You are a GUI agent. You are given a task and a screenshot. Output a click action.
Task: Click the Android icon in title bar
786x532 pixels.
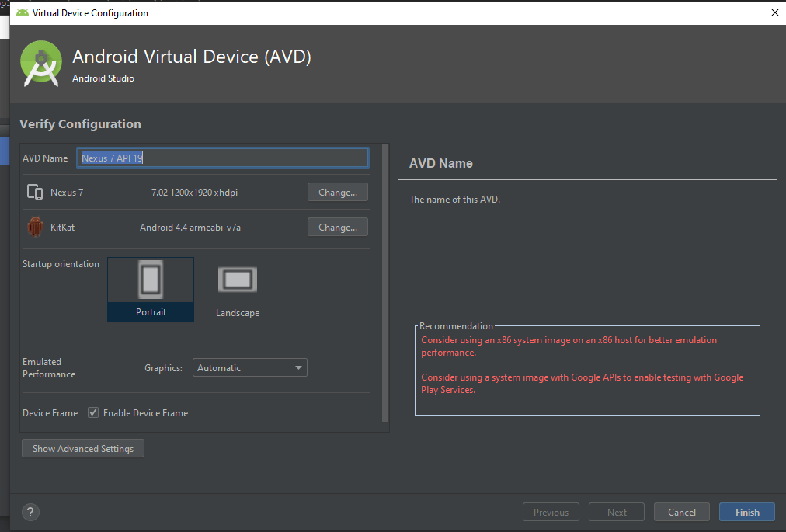point(22,12)
